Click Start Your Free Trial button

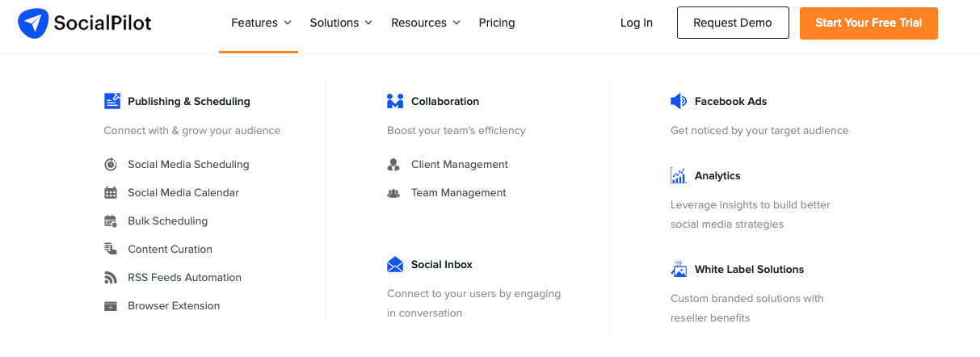coord(869,23)
